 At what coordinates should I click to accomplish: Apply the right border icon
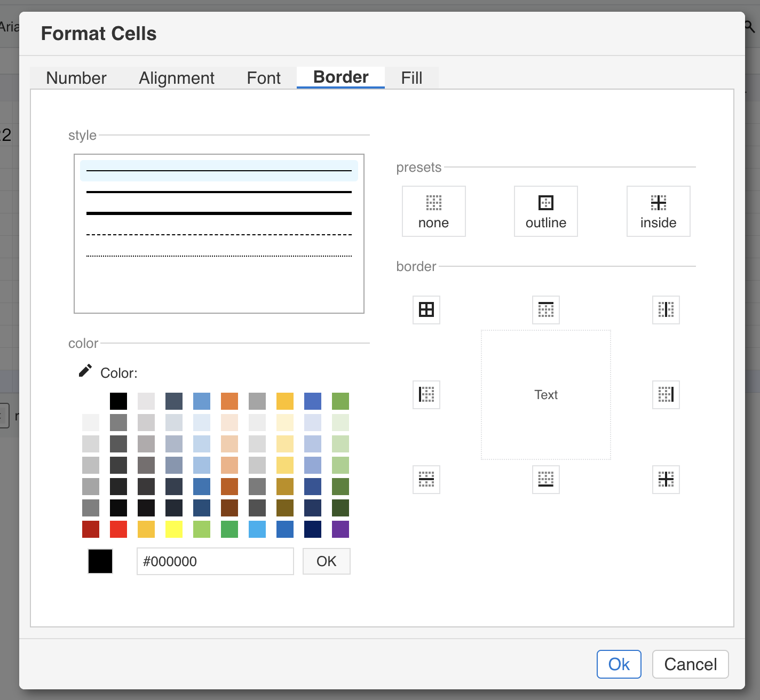666,395
